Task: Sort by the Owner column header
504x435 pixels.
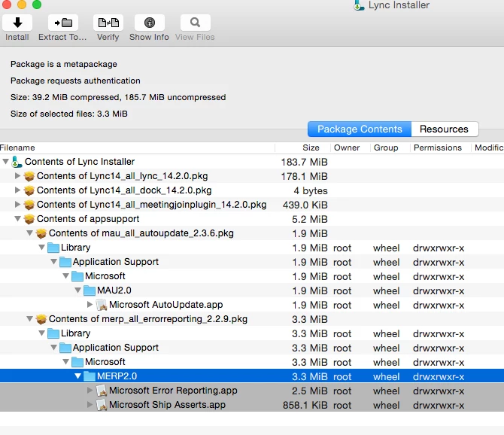Action: click(x=351, y=148)
